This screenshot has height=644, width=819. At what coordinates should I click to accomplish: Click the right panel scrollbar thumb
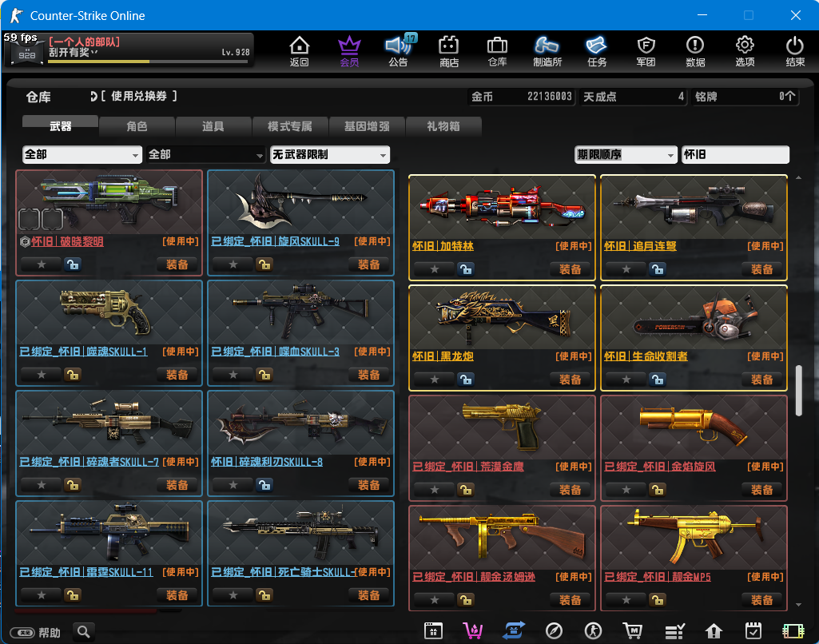coord(799,391)
